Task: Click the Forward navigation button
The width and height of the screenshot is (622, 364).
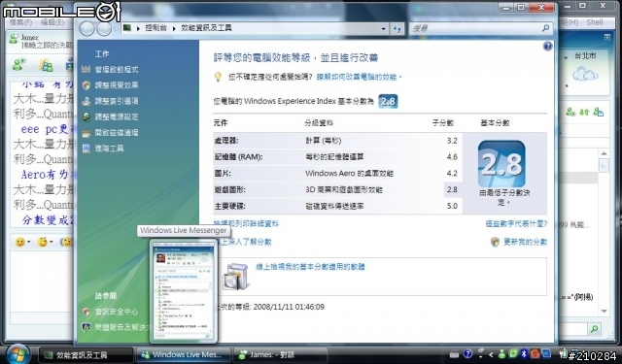Action: pos(104,28)
